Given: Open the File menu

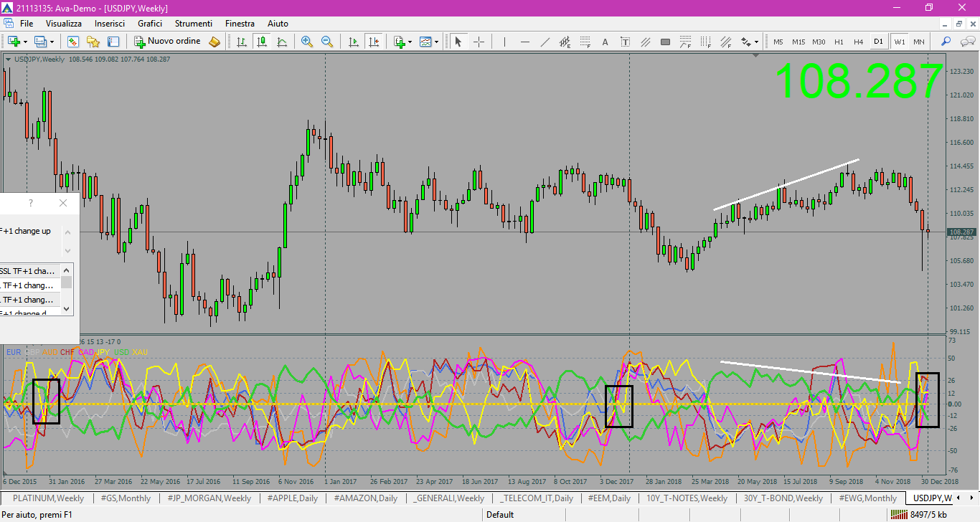Looking at the screenshot, I should [x=27, y=24].
